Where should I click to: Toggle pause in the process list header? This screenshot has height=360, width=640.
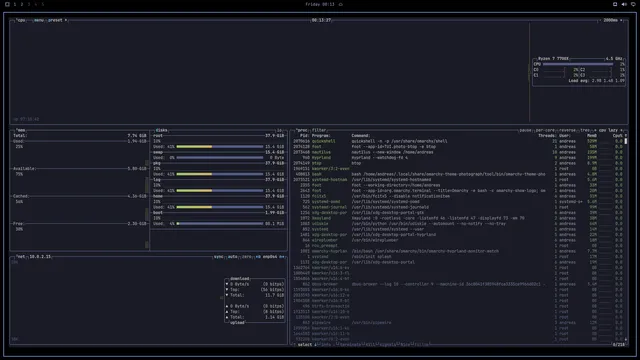(x=525, y=130)
